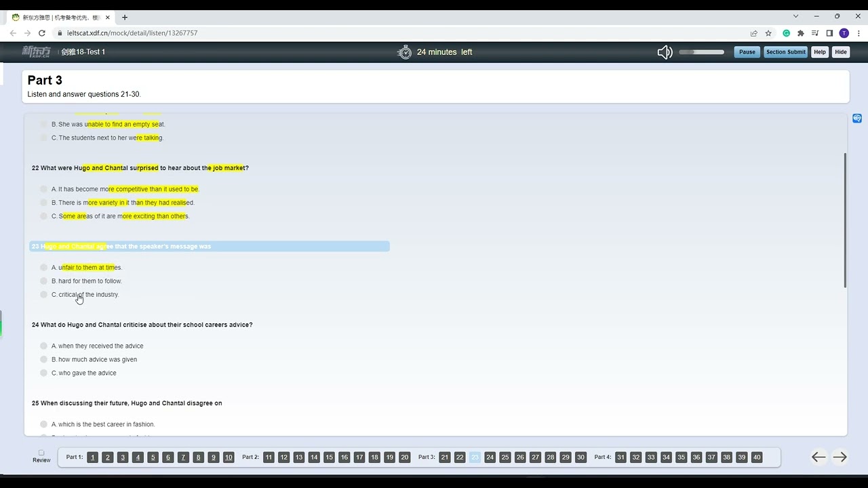Open the profile avatar T

tap(844, 33)
